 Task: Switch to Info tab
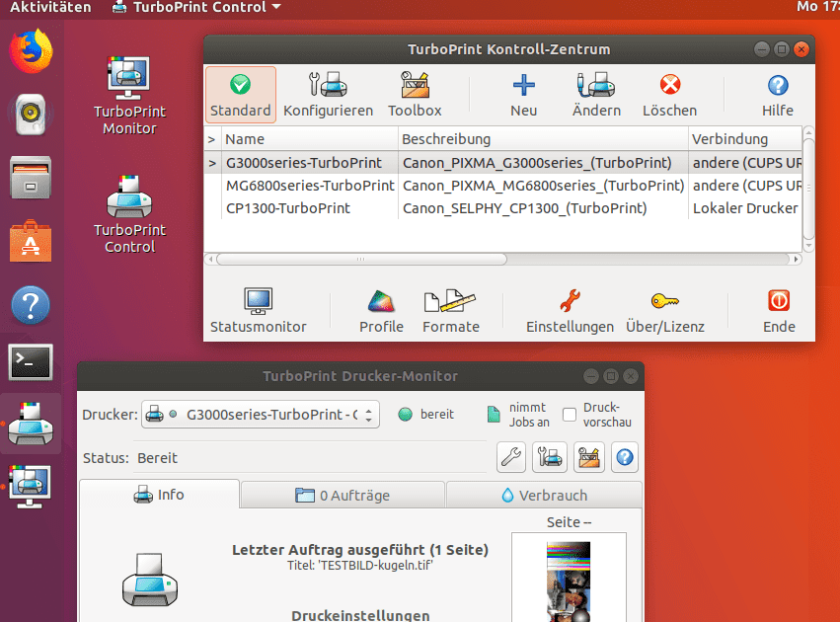click(x=159, y=495)
